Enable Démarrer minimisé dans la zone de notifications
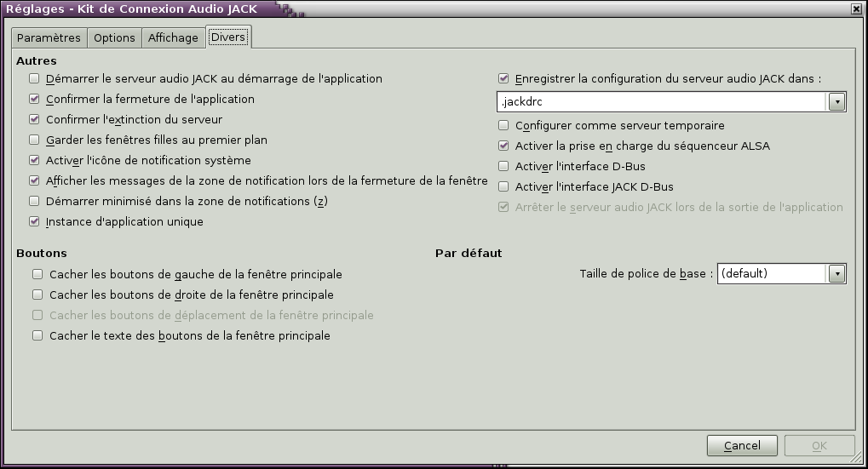The height and width of the screenshot is (469, 868). 34,202
